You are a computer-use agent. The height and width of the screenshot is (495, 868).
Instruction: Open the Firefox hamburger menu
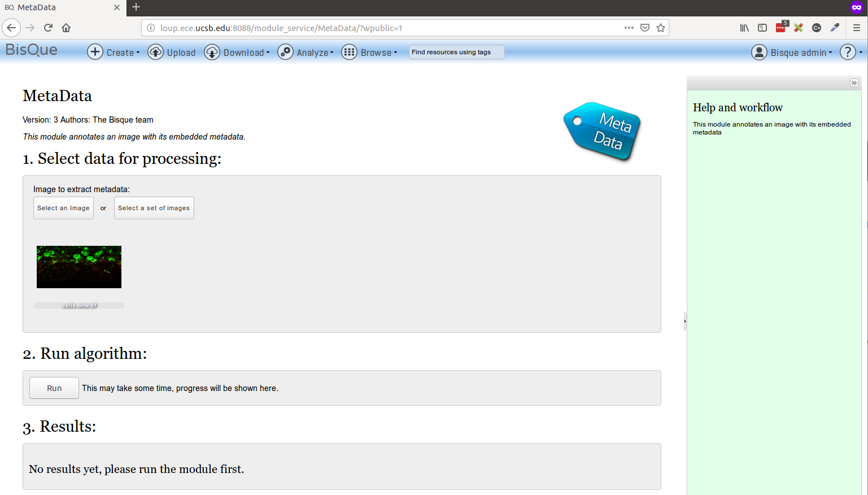click(x=857, y=28)
